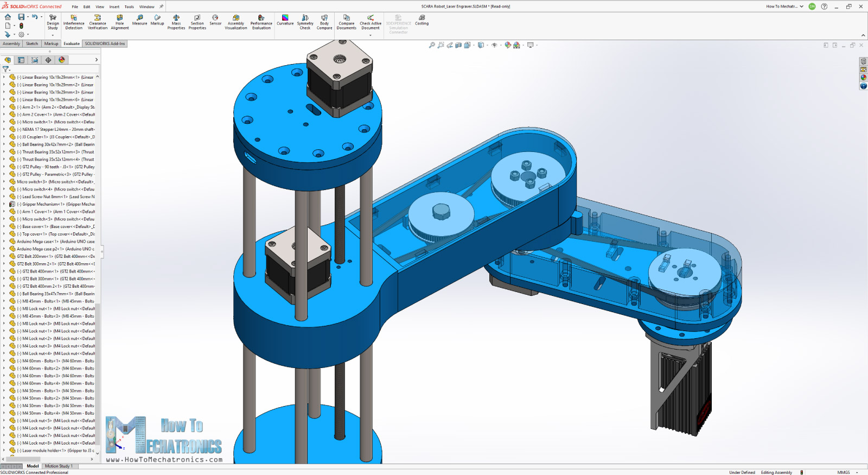Click the Performance Evaluation icon
This screenshot has height=475, width=868.
coord(261,21)
